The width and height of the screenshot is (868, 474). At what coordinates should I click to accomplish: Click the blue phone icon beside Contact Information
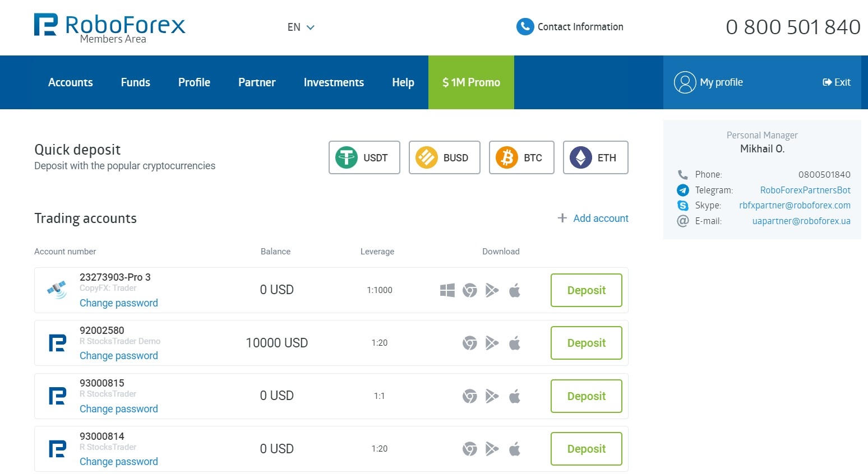[x=525, y=26]
